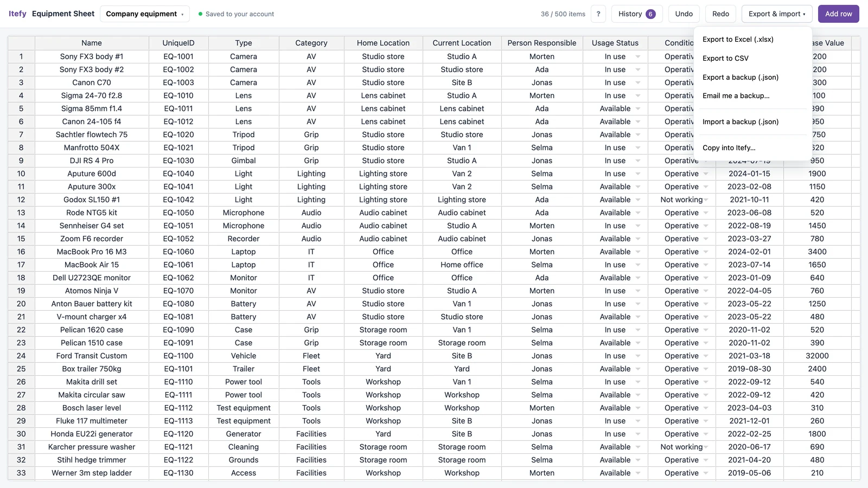This screenshot has width=868, height=488.
Task: Click the 'Gimbal' row's name 'DJI RS 4 Pro'
Action: pos(92,160)
